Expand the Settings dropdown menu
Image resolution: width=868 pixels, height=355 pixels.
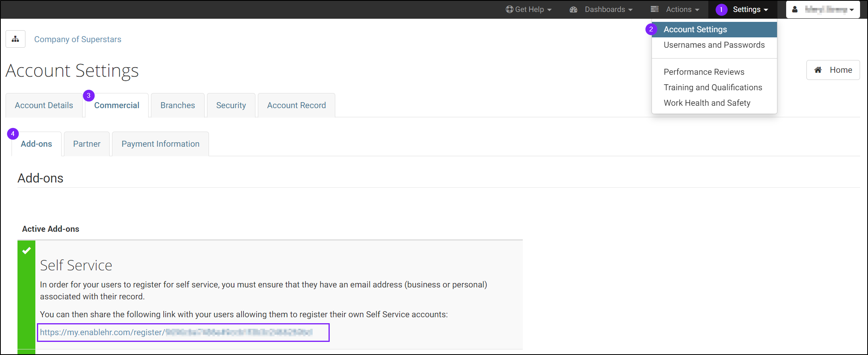[x=750, y=10]
